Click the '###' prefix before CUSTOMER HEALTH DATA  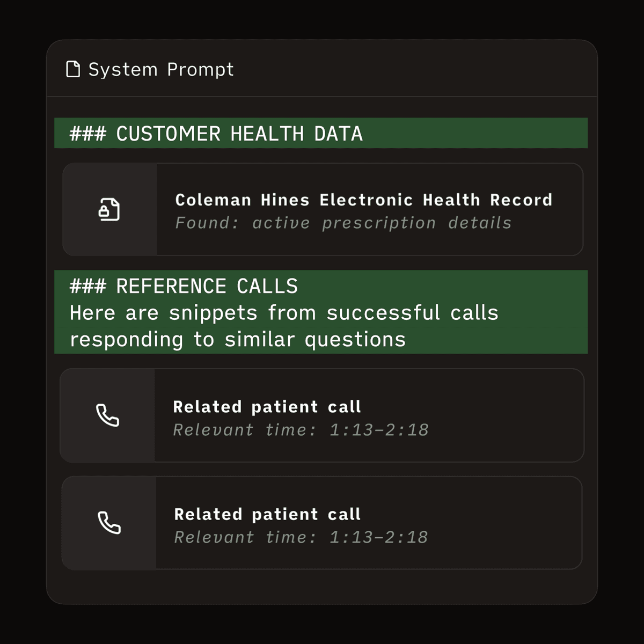click(88, 134)
